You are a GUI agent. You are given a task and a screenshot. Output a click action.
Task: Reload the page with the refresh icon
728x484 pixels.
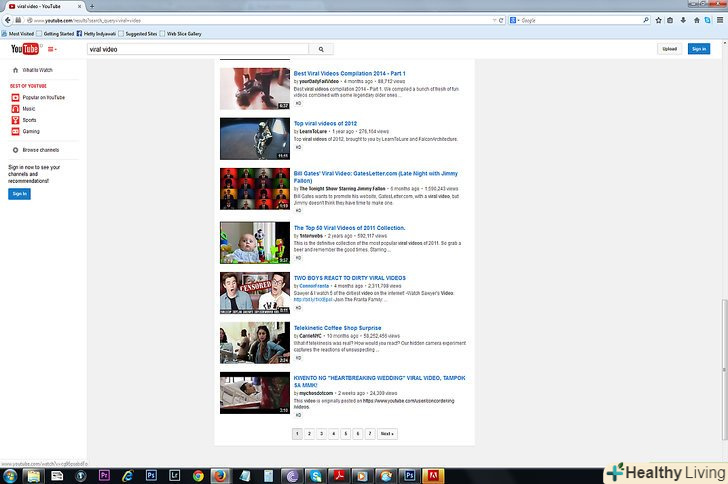click(x=501, y=20)
